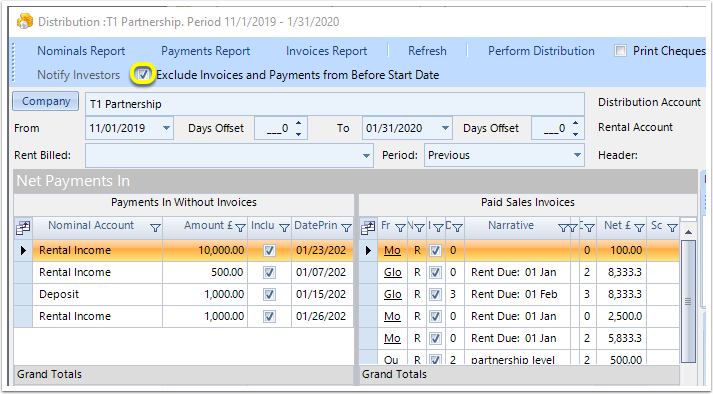Image resolution: width=713 pixels, height=394 pixels.
Task: Open the Mo link on the 100.00 row
Action: [392, 250]
